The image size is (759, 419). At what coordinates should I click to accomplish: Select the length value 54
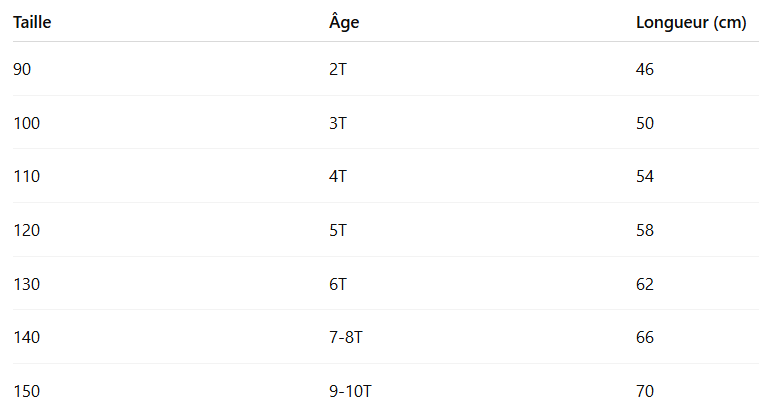[645, 176]
